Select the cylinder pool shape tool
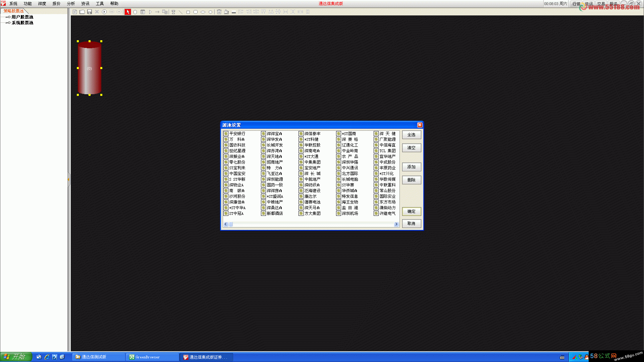The height and width of the screenshot is (362, 644). click(x=135, y=12)
